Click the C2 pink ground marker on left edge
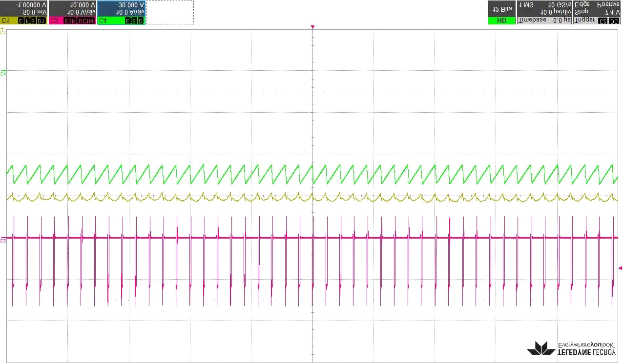This screenshot has width=623, height=364. 3,240
